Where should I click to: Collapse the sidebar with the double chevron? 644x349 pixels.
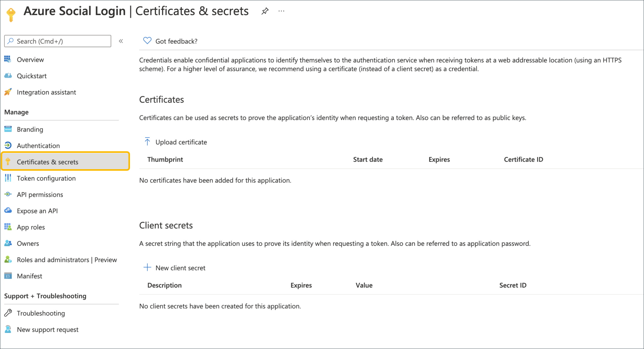tap(121, 41)
